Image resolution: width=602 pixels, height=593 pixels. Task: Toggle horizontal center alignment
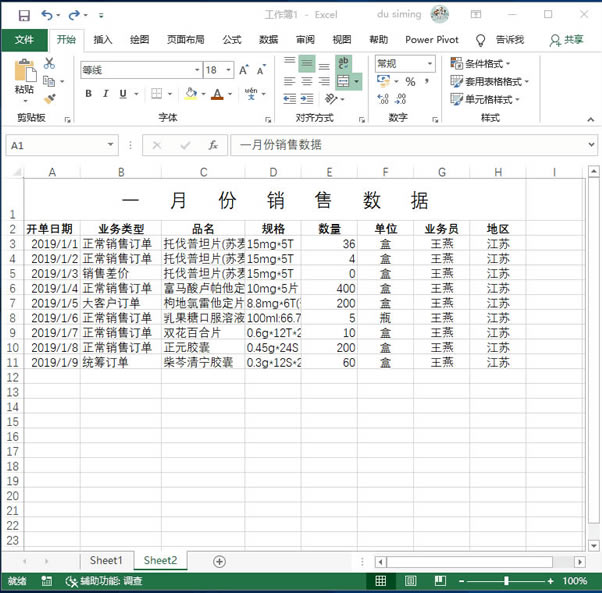tap(307, 81)
